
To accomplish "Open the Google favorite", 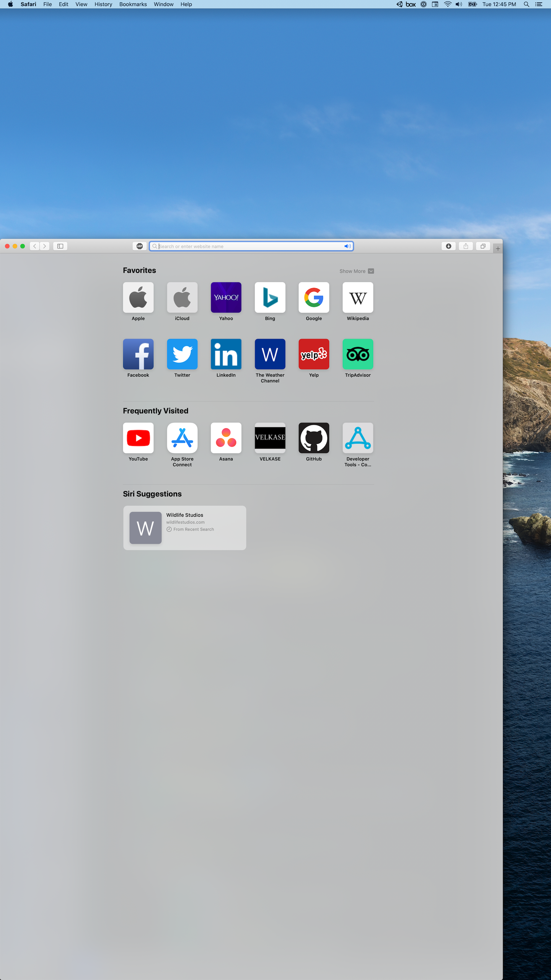I will (314, 297).
